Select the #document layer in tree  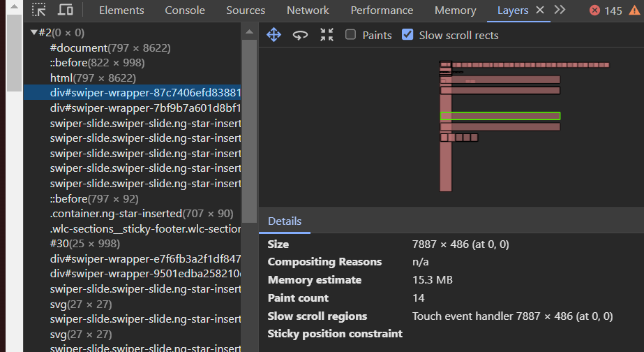110,48
